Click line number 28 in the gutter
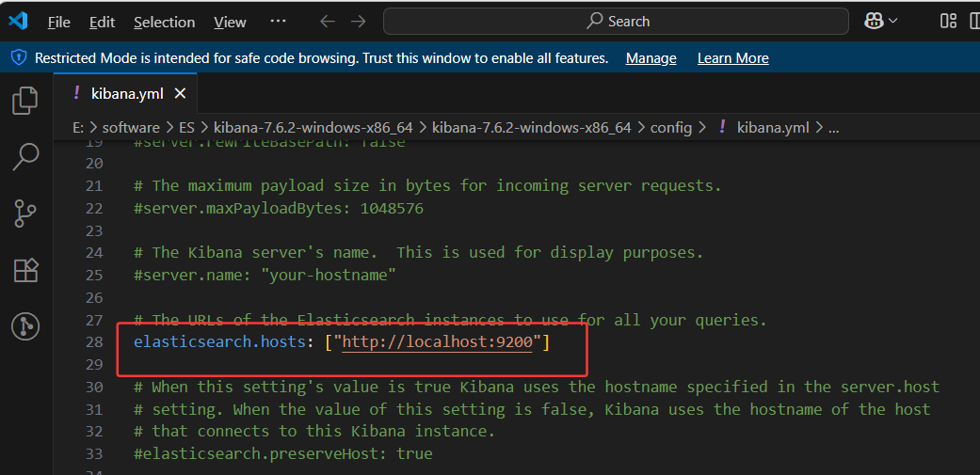This screenshot has width=980, height=475. (x=93, y=342)
